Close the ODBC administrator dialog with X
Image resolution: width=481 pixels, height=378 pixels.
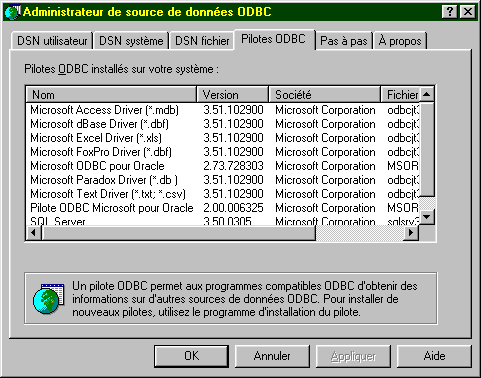468,12
